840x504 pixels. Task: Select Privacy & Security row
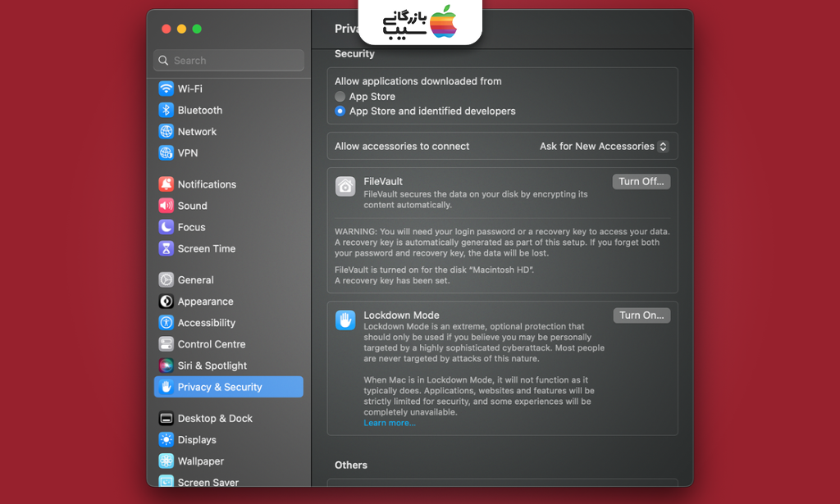click(x=229, y=387)
